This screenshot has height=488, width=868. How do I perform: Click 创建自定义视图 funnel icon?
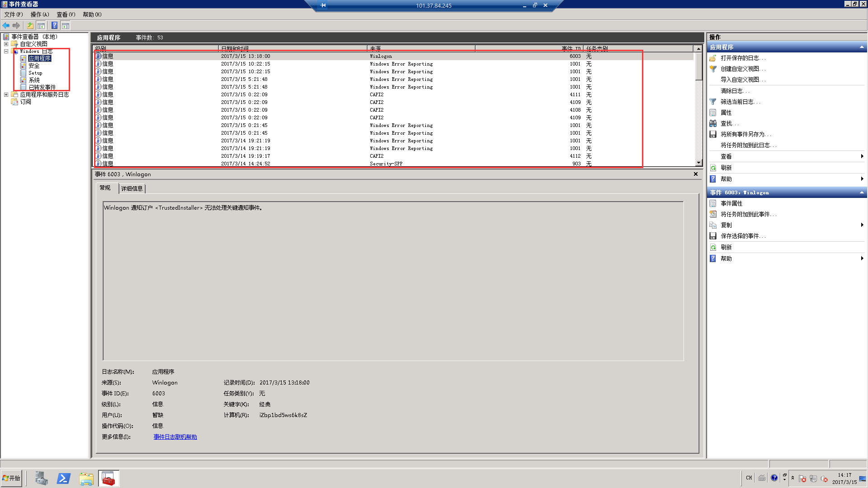[x=713, y=69]
